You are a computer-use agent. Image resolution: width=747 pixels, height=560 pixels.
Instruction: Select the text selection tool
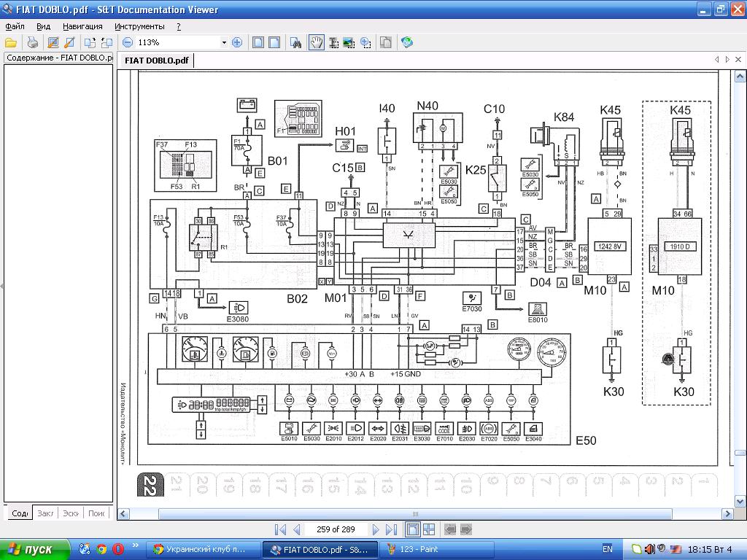pyautogui.click(x=333, y=43)
